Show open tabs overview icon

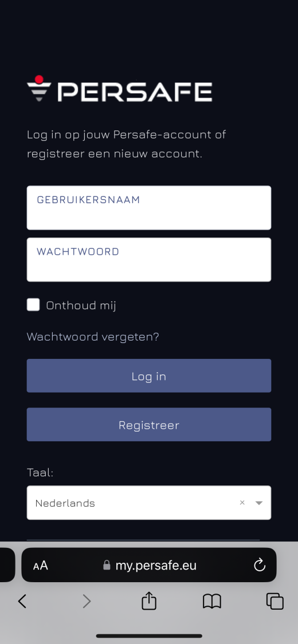275,601
